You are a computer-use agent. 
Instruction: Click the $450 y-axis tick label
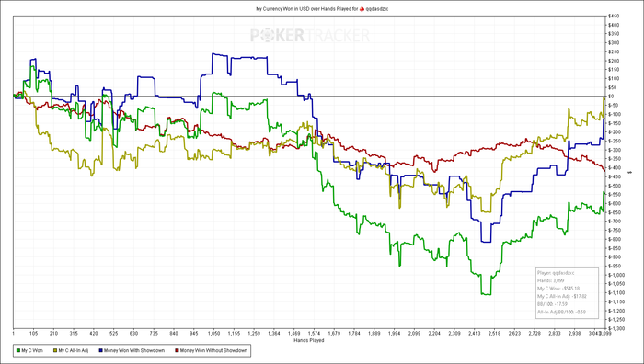[x=614, y=17]
